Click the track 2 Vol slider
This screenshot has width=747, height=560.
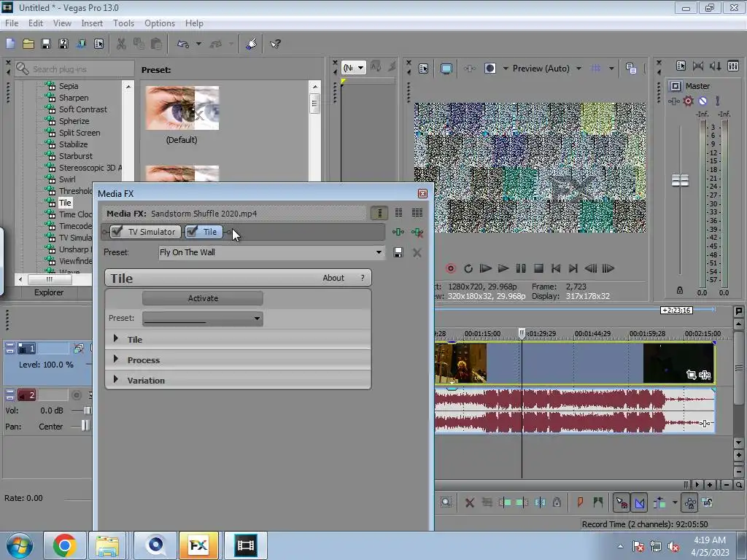(x=87, y=411)
